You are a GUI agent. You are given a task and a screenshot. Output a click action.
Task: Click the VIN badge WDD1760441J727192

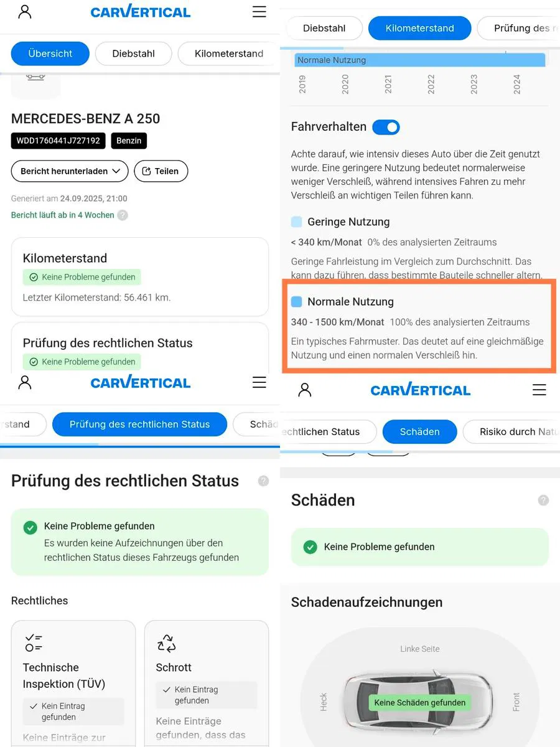[58, 141]
